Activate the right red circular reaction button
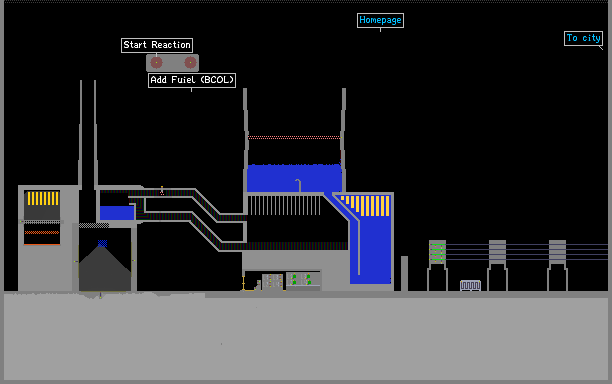 tap(190, 62)
